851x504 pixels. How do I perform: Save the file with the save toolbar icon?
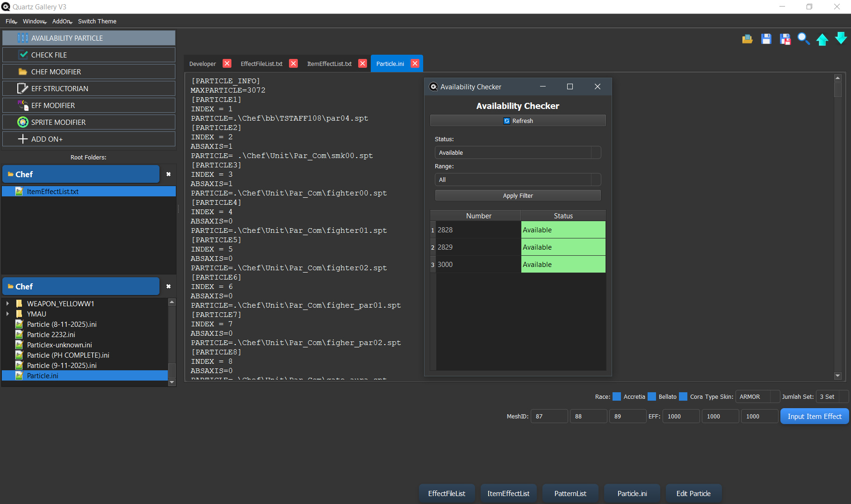[766, 39]
